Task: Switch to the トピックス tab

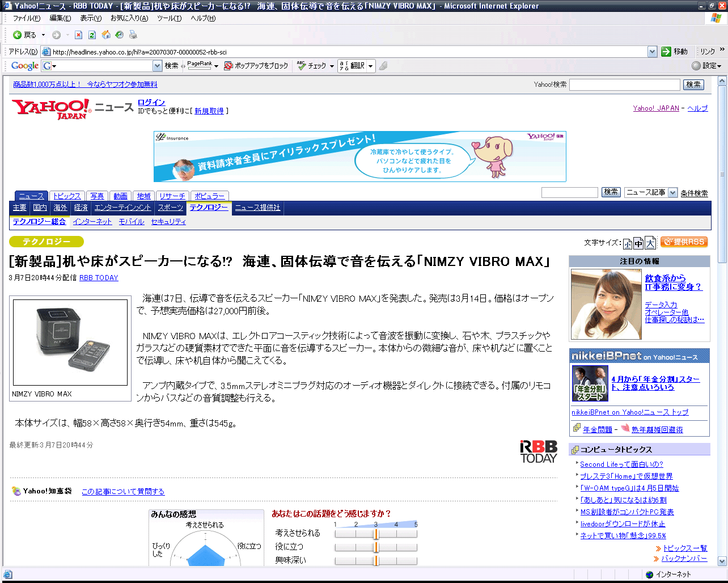Action: [67, 196]
